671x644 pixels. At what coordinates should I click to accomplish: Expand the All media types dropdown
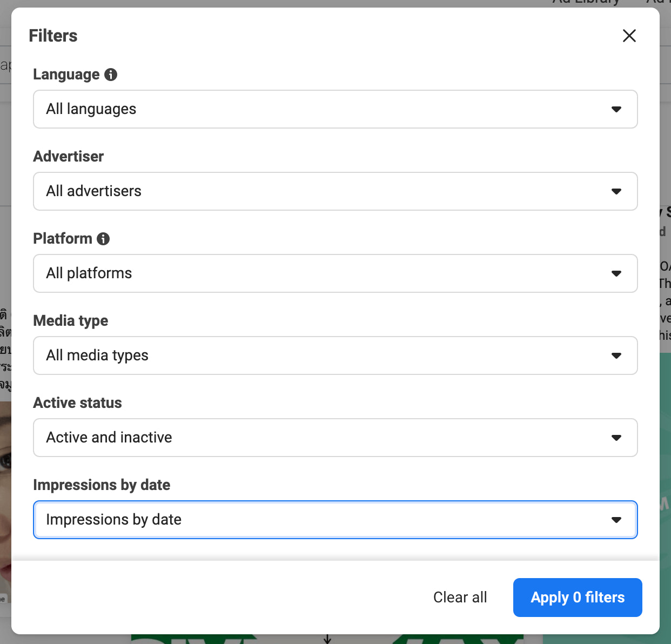point(335,355)
